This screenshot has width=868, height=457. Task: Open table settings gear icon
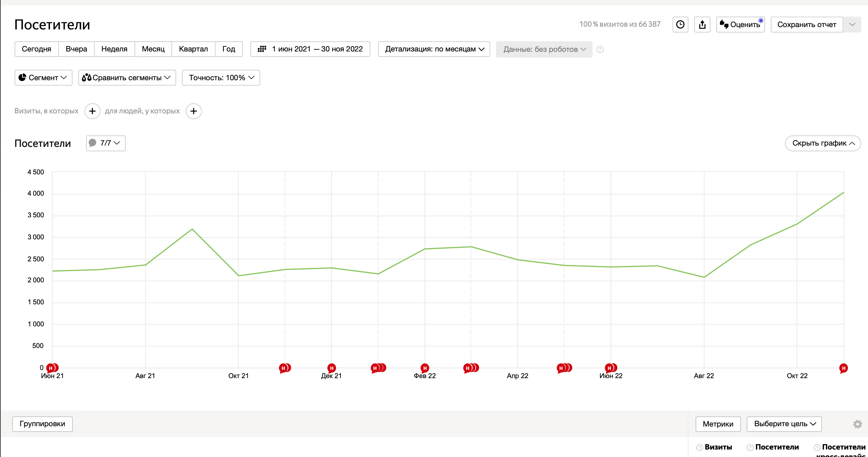pyautogui.click(x=857, y=424)
